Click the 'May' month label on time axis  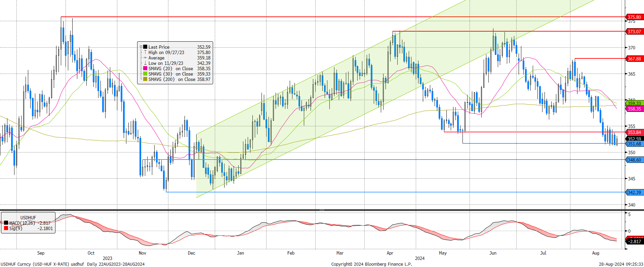pos(443,253)
